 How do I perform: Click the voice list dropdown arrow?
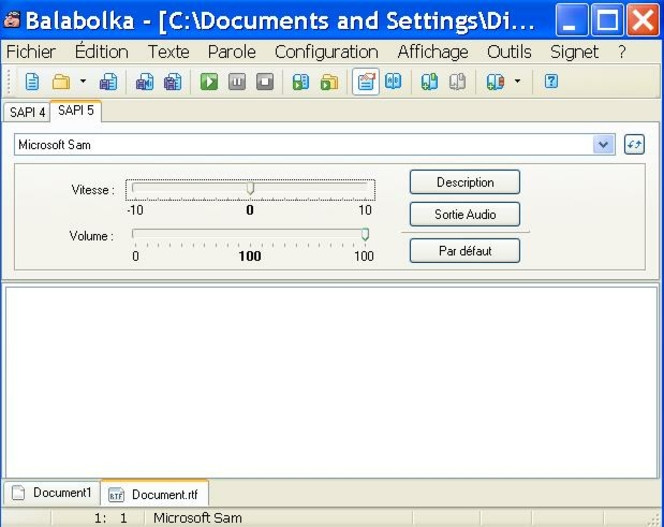pyautogui.click(x=604, y=145)
